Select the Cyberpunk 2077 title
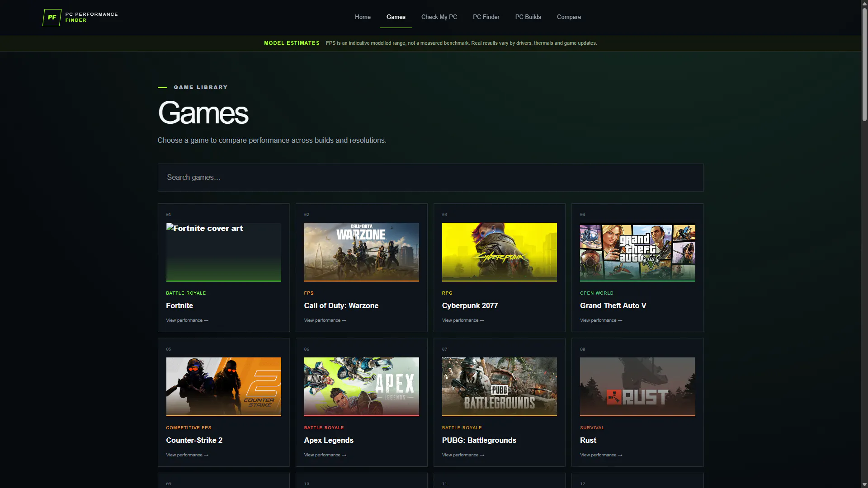Viewport: 868px width, 488px height. point(470,305)
